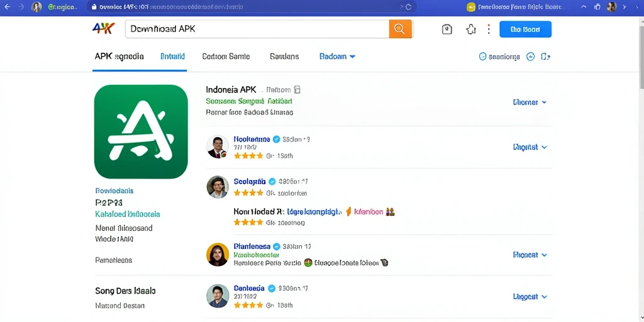Open the three-dot orange menu icon
This screenshot has width=644, height=322.
(x=489, y=29)
